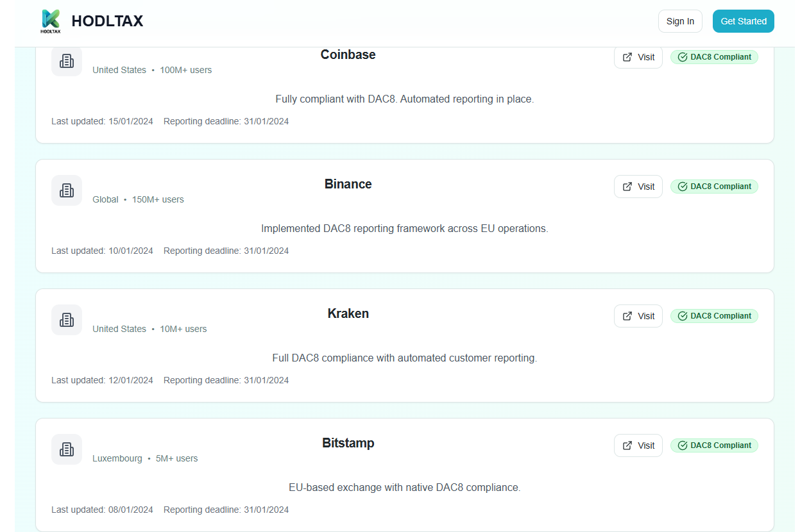The width and height of the screenshot is (809, 532).
Task: Click Coinbase's reporting deadline 31/01/2024
Action: click(x=226, y=121)
